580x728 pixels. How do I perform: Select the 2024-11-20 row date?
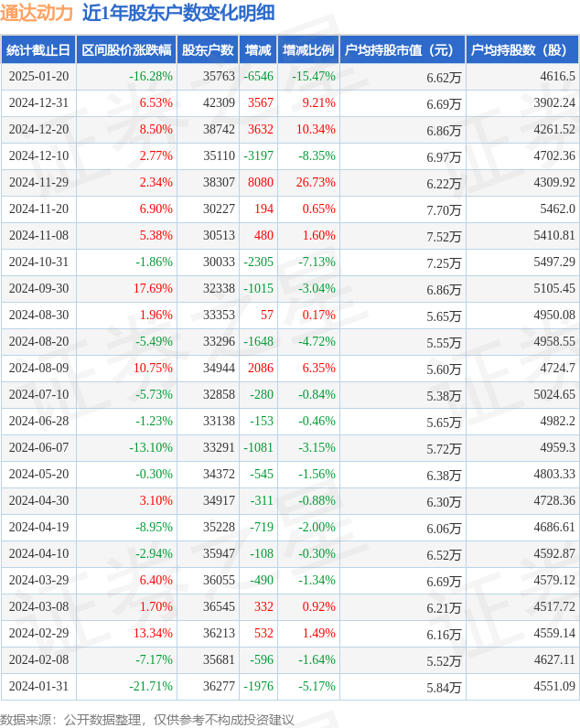point(38,209)
